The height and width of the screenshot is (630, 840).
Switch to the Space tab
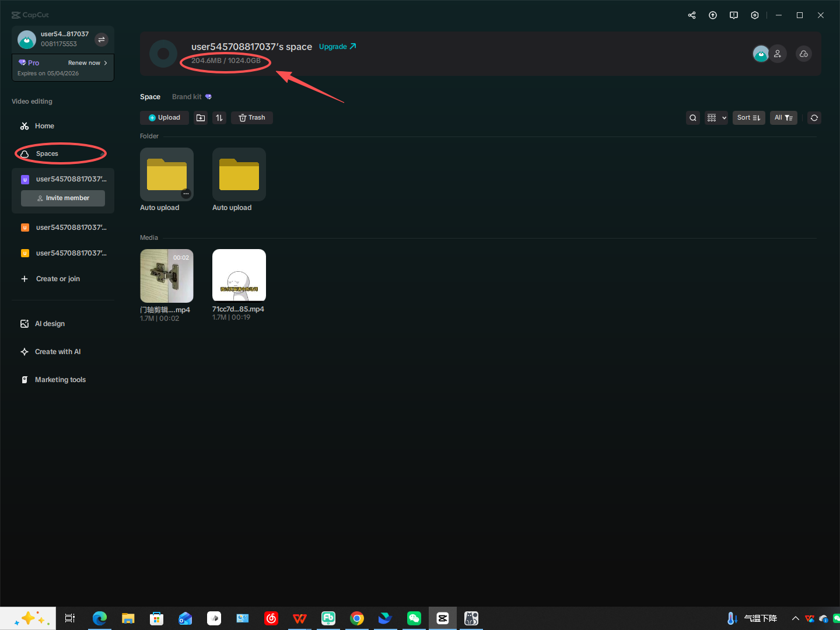tap(150, 97)
